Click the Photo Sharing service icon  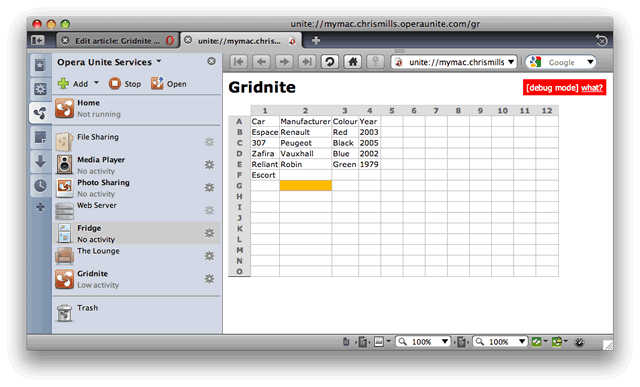(x=64, y=187)
